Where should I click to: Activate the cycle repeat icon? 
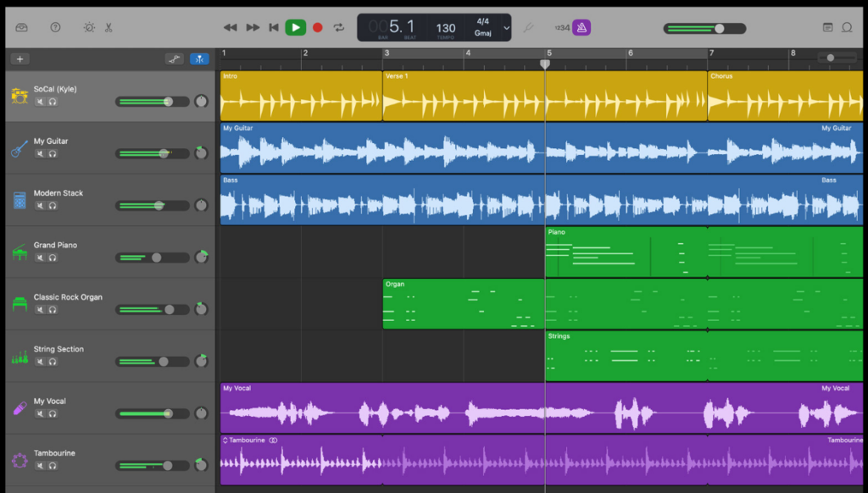338,27
